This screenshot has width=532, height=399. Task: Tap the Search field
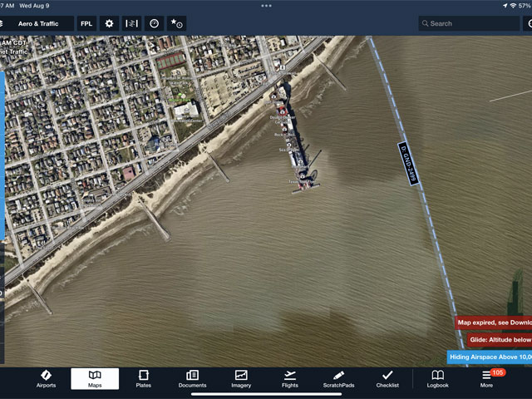469,24
